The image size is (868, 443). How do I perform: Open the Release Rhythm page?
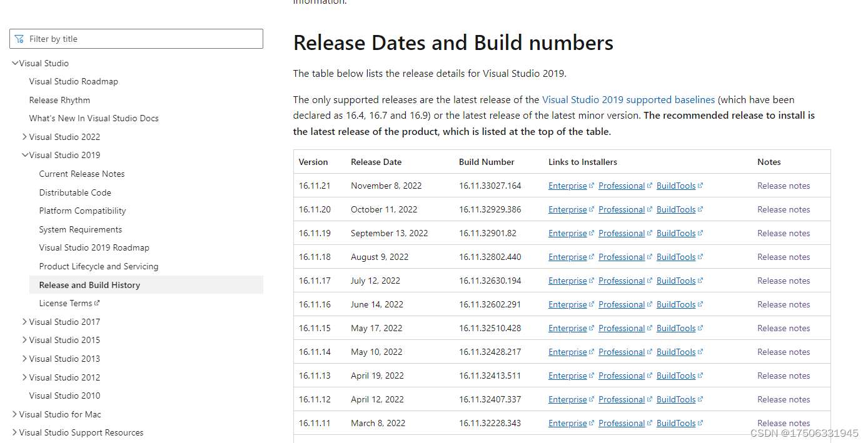[59, 100]
